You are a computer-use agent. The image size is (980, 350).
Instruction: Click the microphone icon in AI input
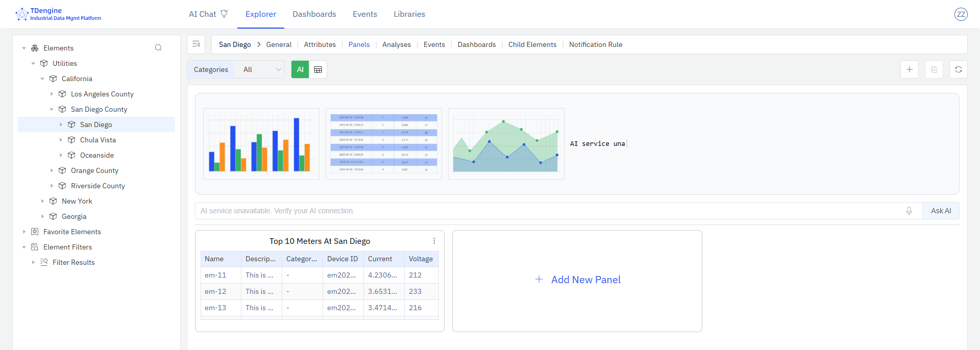(x=909, y=211)
